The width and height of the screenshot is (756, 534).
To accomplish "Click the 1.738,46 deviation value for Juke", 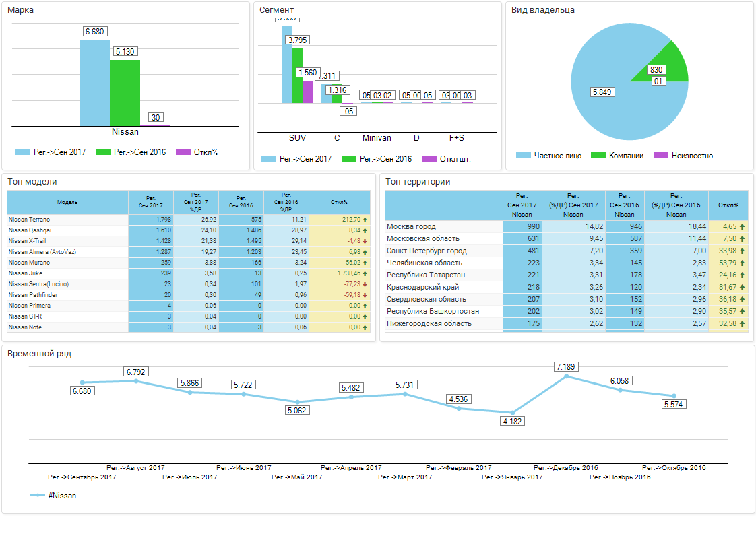I will (x=349, y=274).
